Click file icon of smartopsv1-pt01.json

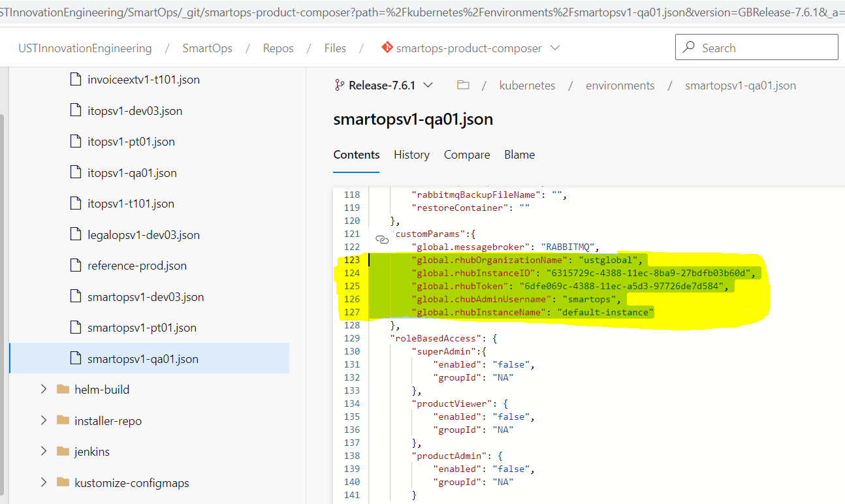(x=75, y=328)
